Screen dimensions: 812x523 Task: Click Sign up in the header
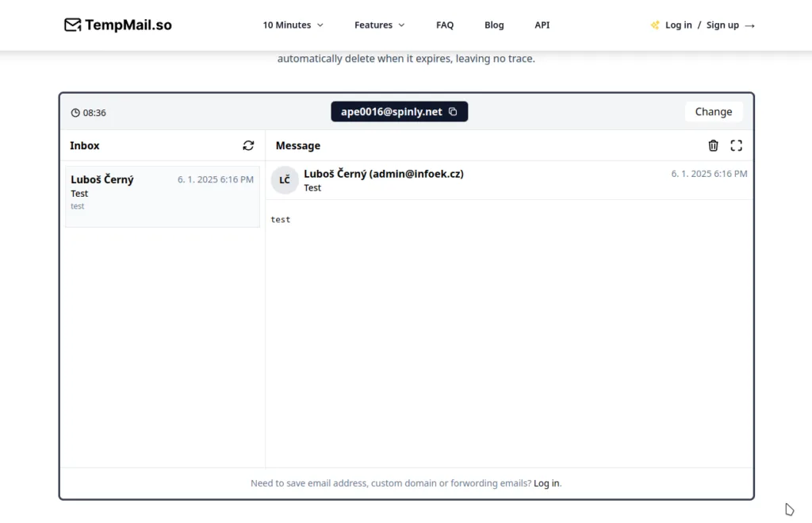click(722, 25)
